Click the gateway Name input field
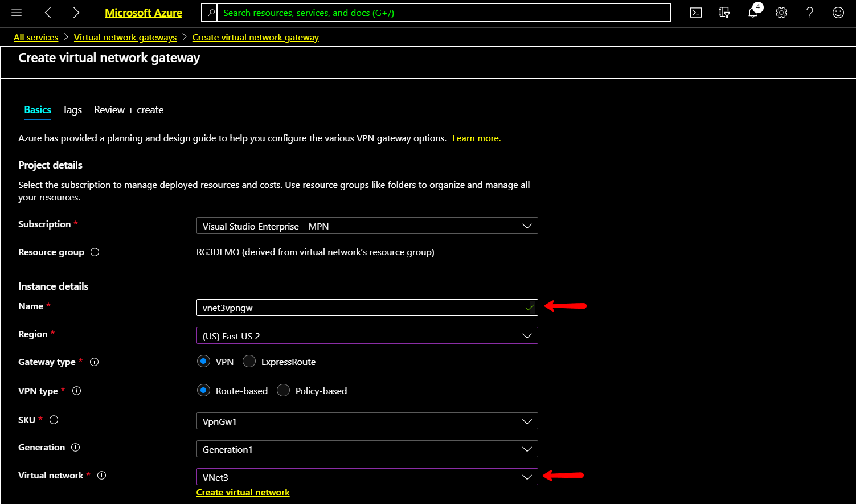The image size is (856, 504). (x=367, y=308)
